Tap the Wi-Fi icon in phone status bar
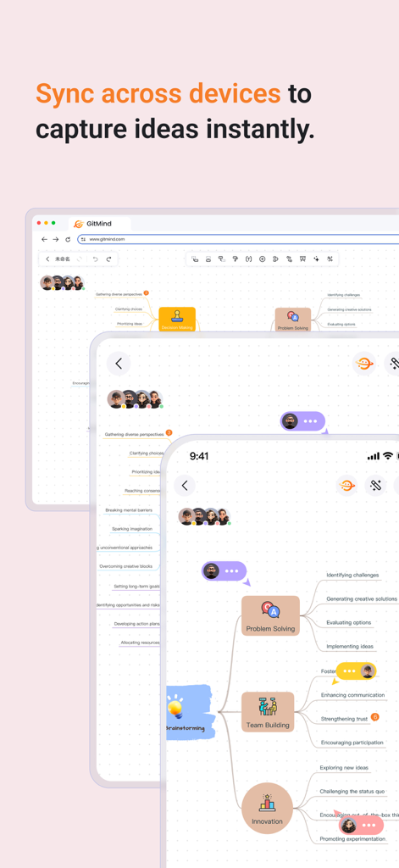The width and height of the screenshot is (399, 868). 387,455
